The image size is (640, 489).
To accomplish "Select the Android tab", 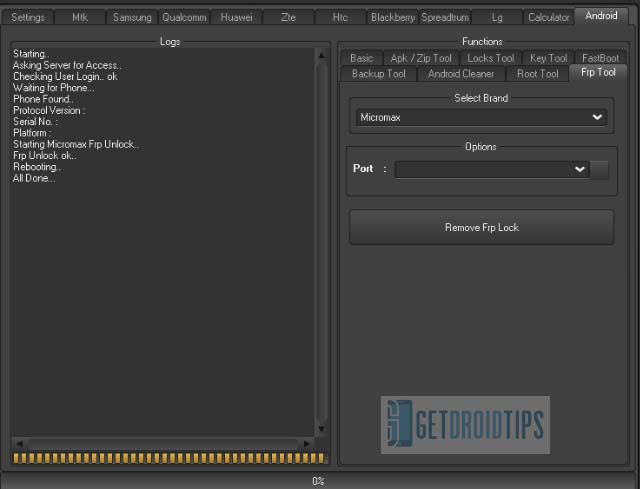I will [601, 16].
